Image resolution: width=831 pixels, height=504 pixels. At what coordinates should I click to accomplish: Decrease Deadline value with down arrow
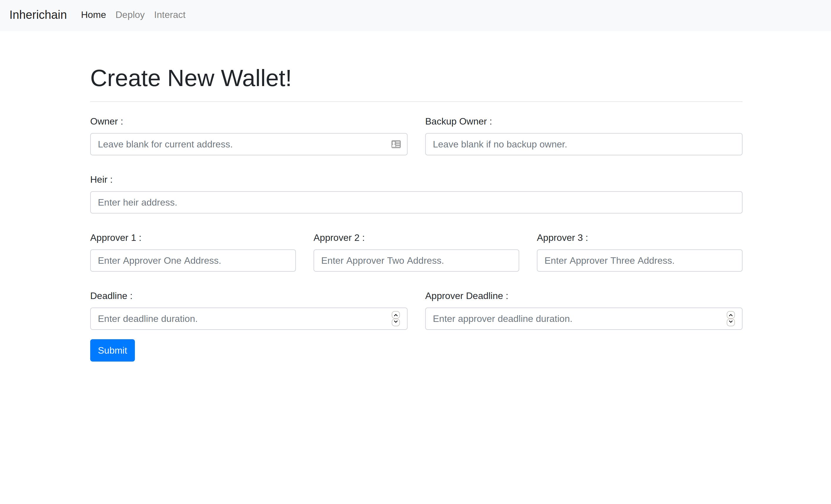pos(396,322)
